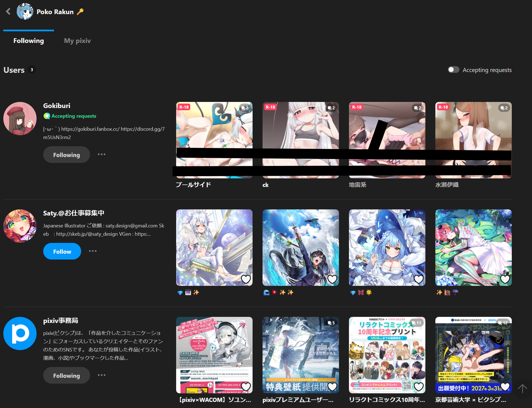This screenshot has width=532, height=408.
Task: Open the リラクトコミックス10周年 thumbnail
Action: (387, 355)
